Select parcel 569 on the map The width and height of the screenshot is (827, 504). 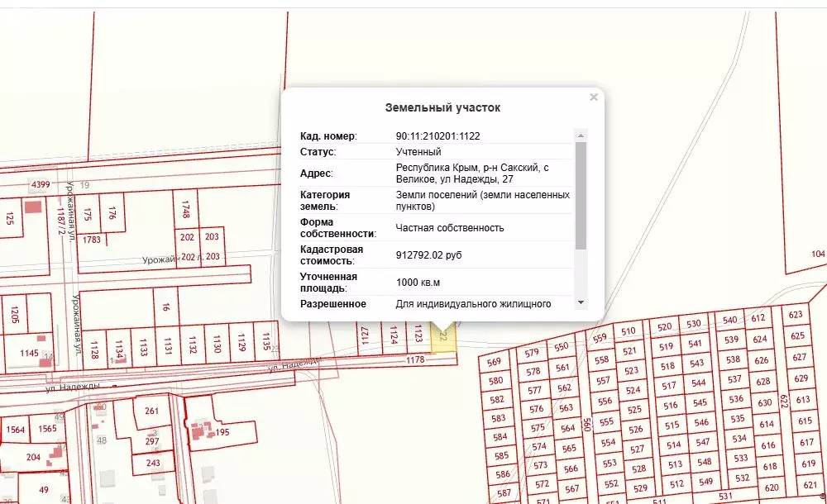495,362
